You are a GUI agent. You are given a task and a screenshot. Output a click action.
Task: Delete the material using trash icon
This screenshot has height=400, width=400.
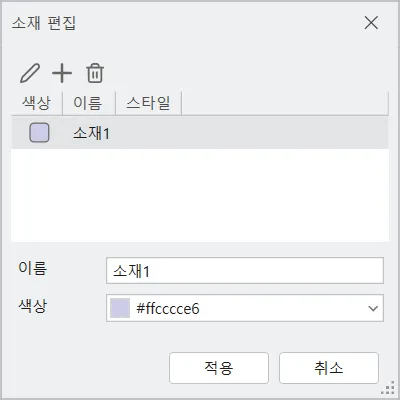click(95, 73)
